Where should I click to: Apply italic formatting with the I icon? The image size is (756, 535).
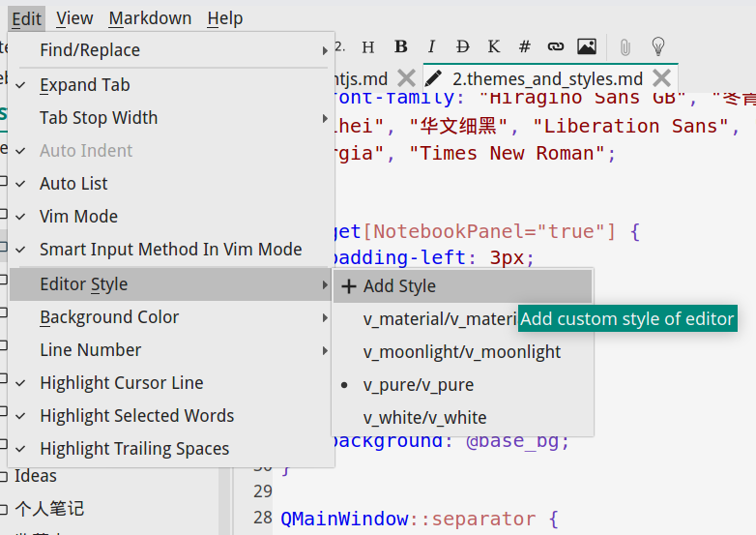click(431, 46)
